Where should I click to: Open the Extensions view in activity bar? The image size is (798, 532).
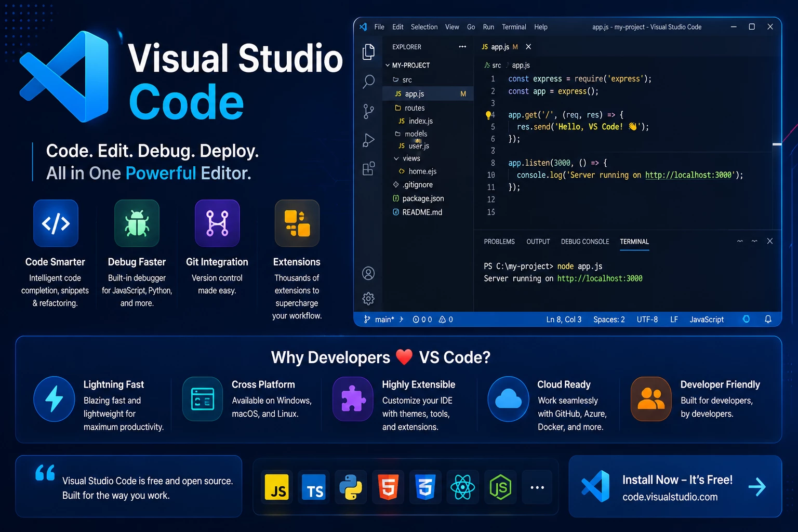click(368, 169)
